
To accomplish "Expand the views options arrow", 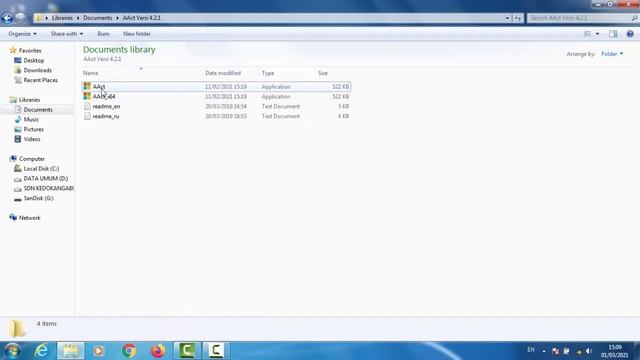I will [x=598, y=34].
